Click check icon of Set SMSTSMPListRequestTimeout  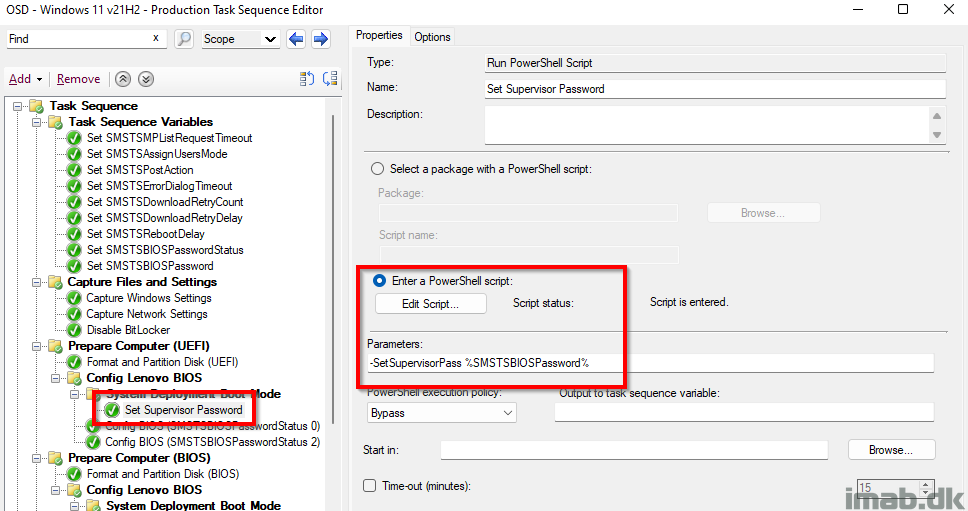click(74, 138)
